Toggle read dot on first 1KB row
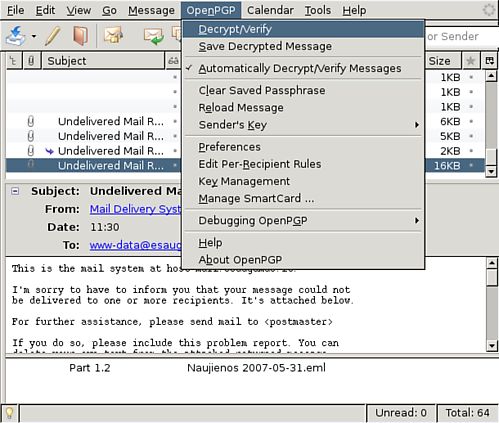Viewport: 499px width, 423px height. click(175, 77)
